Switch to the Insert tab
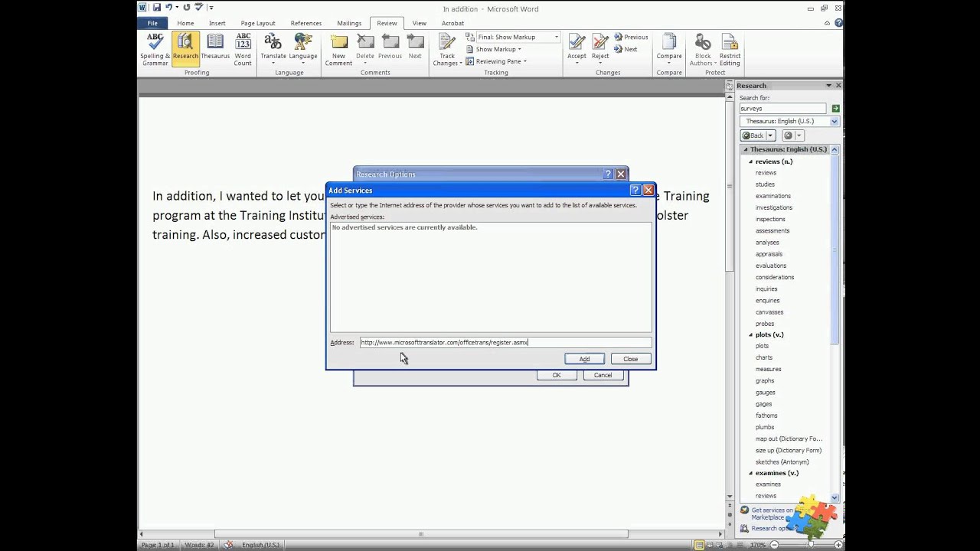 (x=217, y=23)
